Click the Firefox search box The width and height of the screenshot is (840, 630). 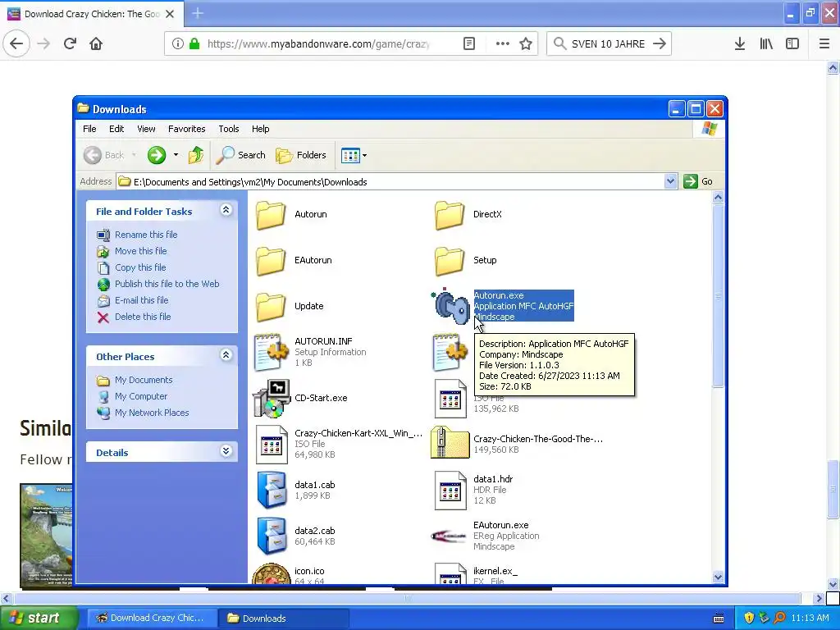pyautogui.click(x=609, y=44)
